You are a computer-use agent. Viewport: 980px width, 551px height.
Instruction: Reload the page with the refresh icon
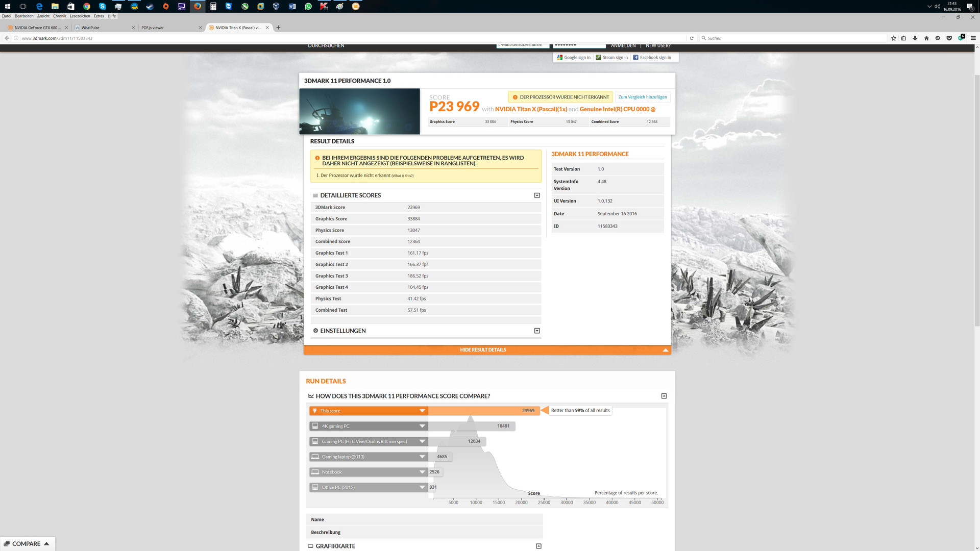[x=692, y=38]
